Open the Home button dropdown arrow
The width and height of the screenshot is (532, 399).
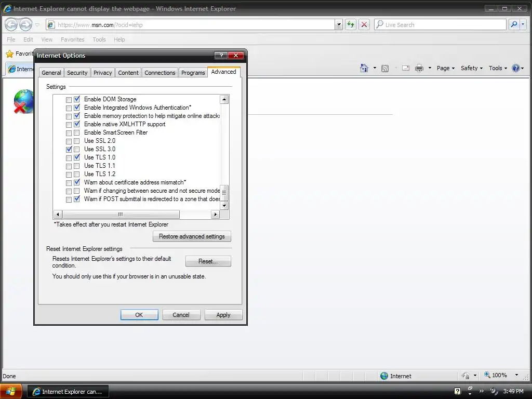tap(375, 68)
